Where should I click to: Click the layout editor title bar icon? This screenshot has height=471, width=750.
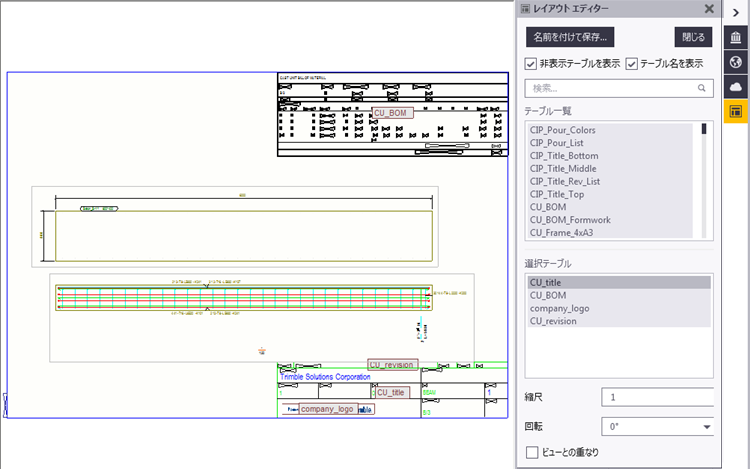tap(526, 9)
